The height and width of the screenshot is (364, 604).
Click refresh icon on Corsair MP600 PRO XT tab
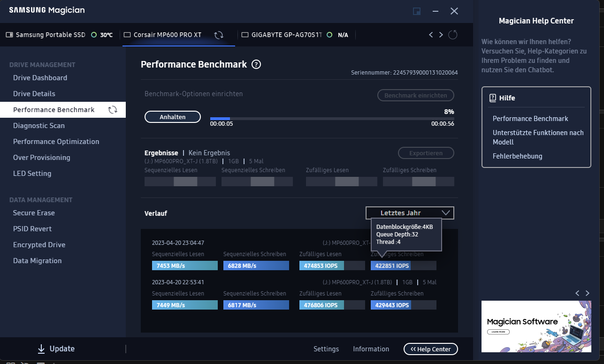219,35
